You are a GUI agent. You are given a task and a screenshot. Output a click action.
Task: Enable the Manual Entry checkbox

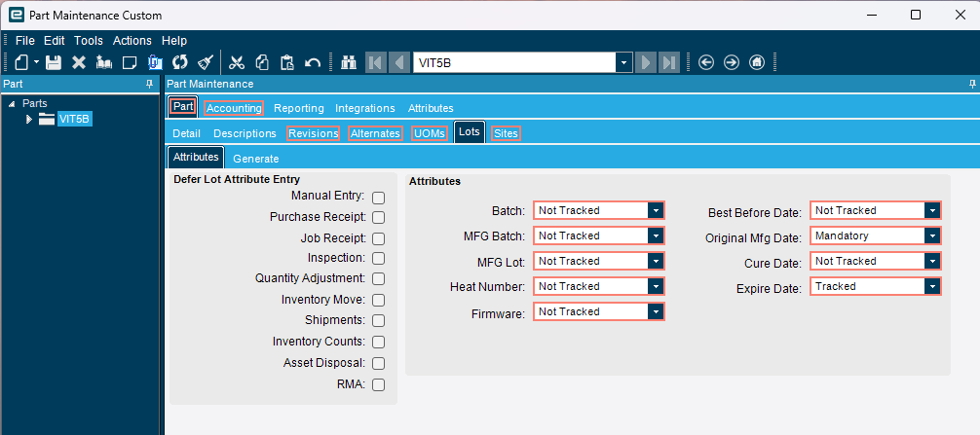[x=378, y=198]
